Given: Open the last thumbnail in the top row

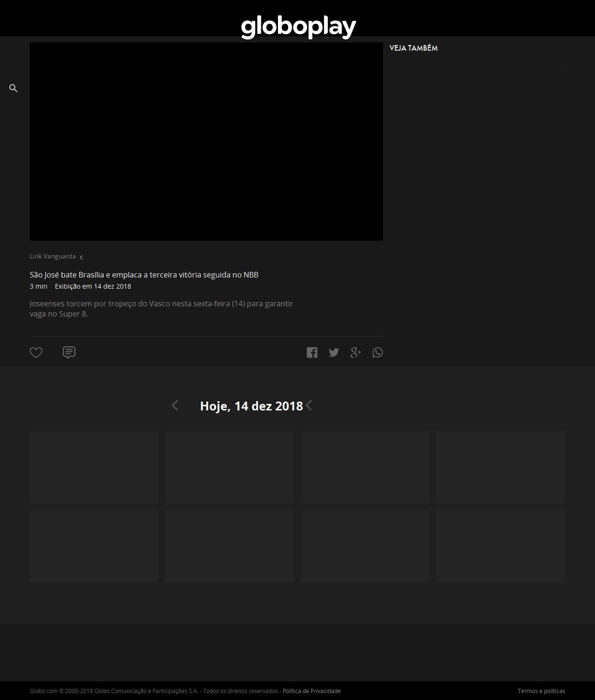Looking at the screenshot, I should (x=500, y=467).
